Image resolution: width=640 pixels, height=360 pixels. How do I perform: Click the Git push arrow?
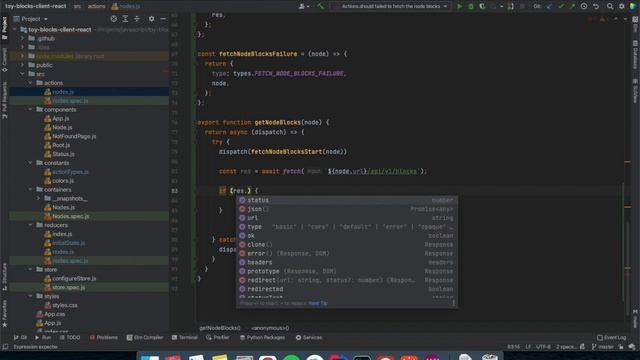pyautogui.click(x=572, y=6)
